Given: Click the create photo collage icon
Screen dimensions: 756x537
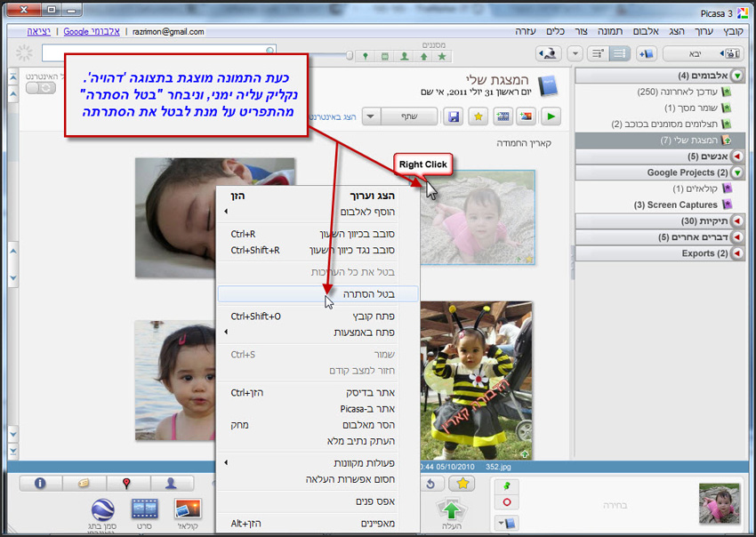Looking at the screenshot, I should point(527,116).
